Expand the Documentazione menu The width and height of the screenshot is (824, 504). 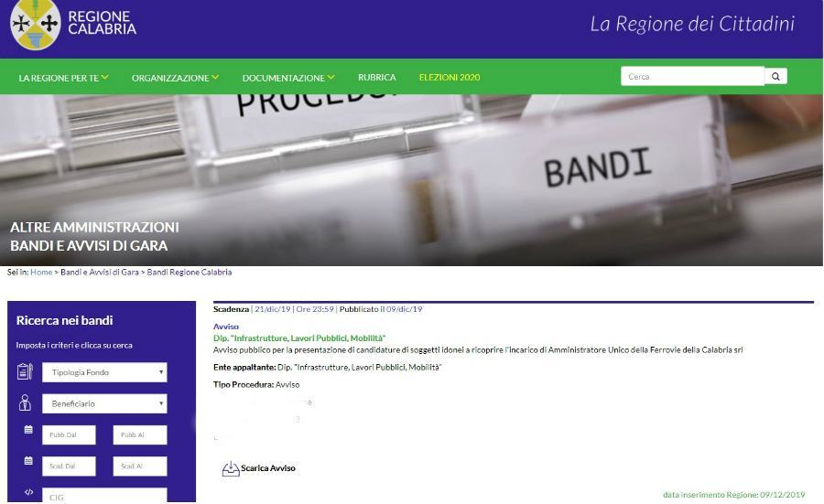coord(288,78)
